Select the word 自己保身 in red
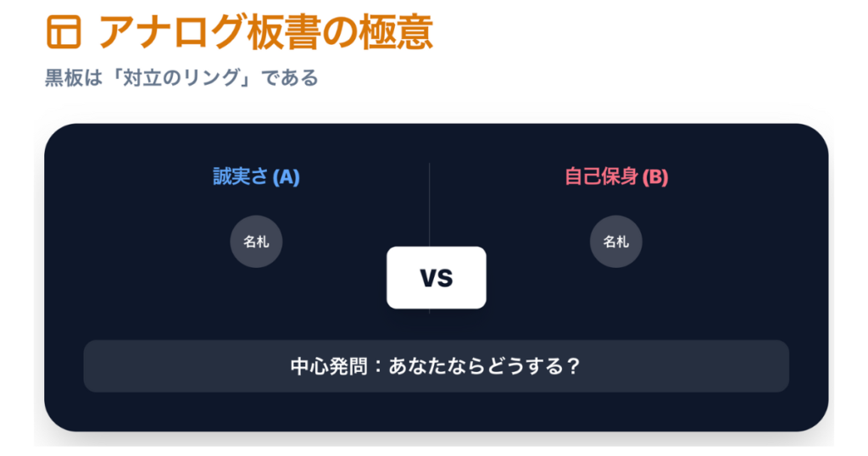868x456 pixels. click(602, 177)
